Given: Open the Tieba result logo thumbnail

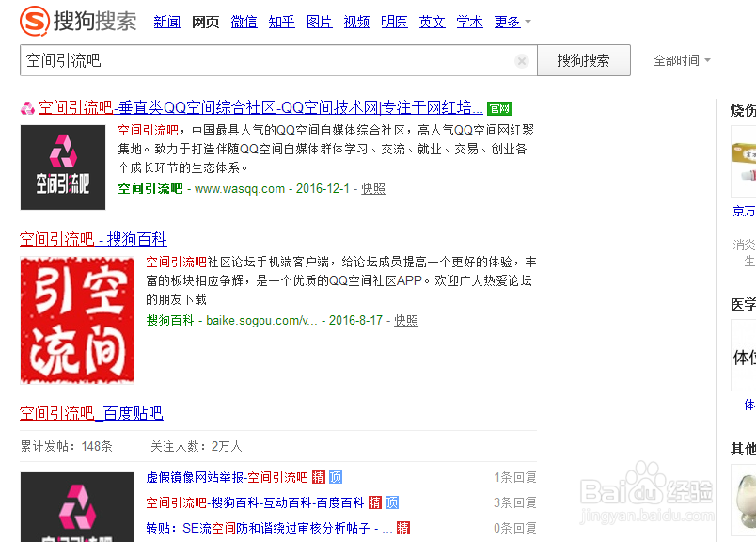Looking at the screenshot, I should coord(77,507).
